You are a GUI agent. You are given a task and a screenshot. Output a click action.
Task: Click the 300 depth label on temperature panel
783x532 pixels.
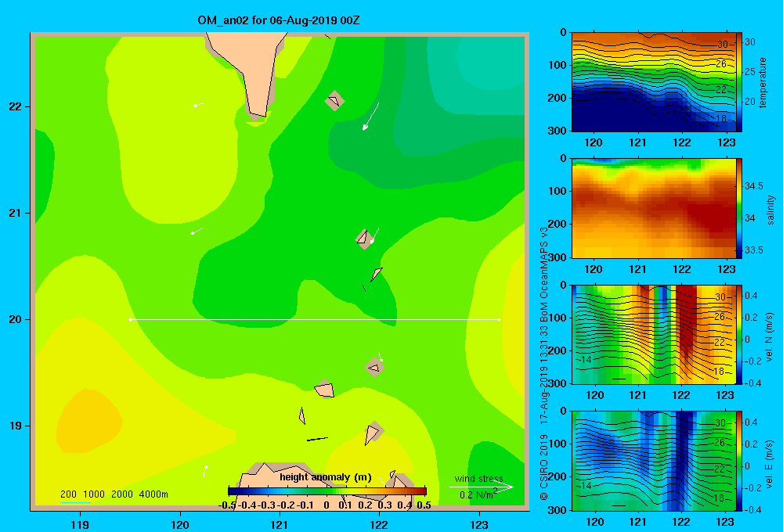(x=557, y=131)
